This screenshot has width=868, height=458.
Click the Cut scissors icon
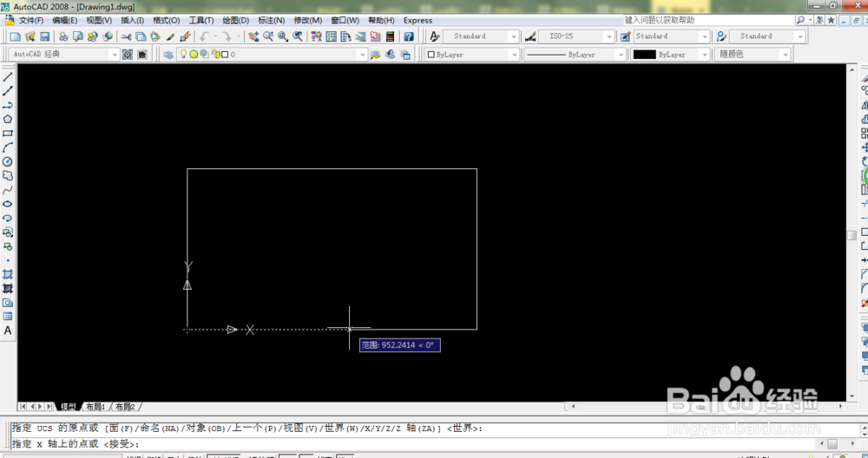[127, 36]
